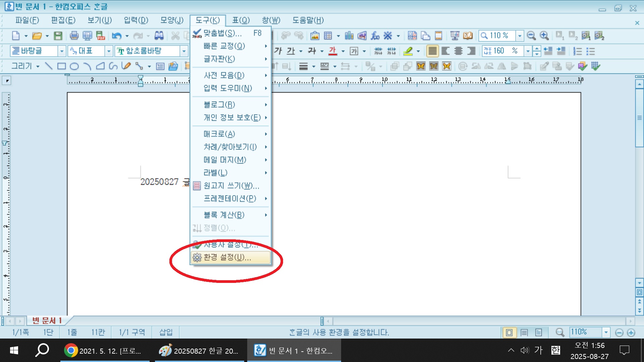Image resolution: width=644 pixels, height=362 pixels.
Task: Toggle center paragraph alignment
Action: pos(459,51)
